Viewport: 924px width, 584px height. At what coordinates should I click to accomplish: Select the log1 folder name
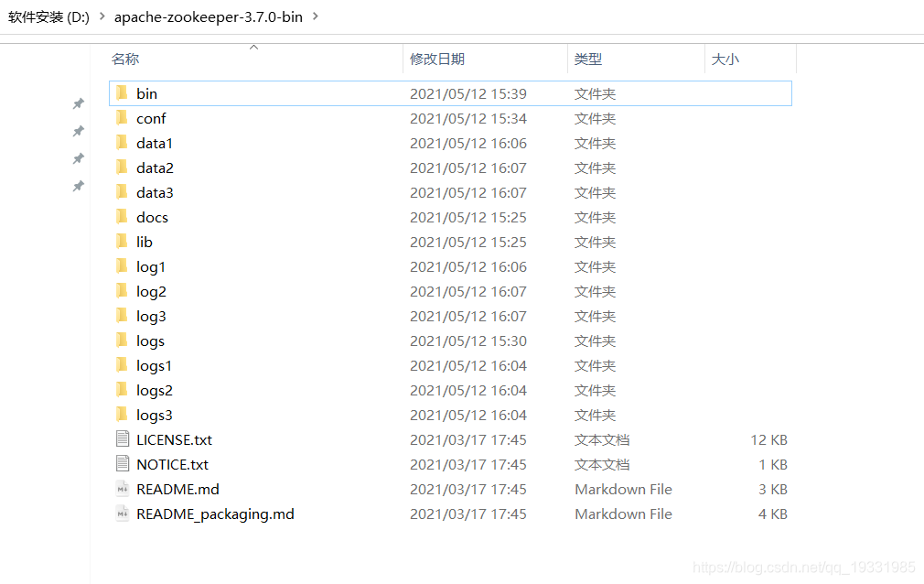(151, 267)
